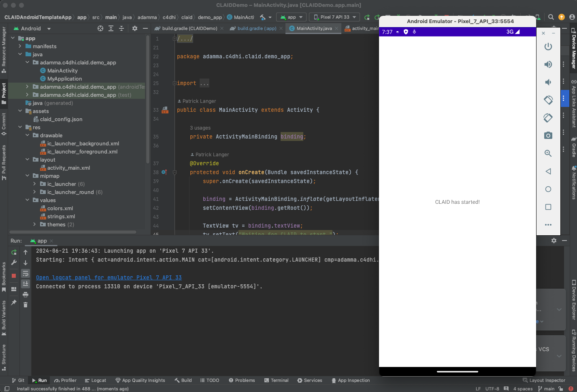Image resolution: width=577 pixels, height=392 pixels.
Task: Lower emulator volume with volume down icon
Action: (548, 82)
